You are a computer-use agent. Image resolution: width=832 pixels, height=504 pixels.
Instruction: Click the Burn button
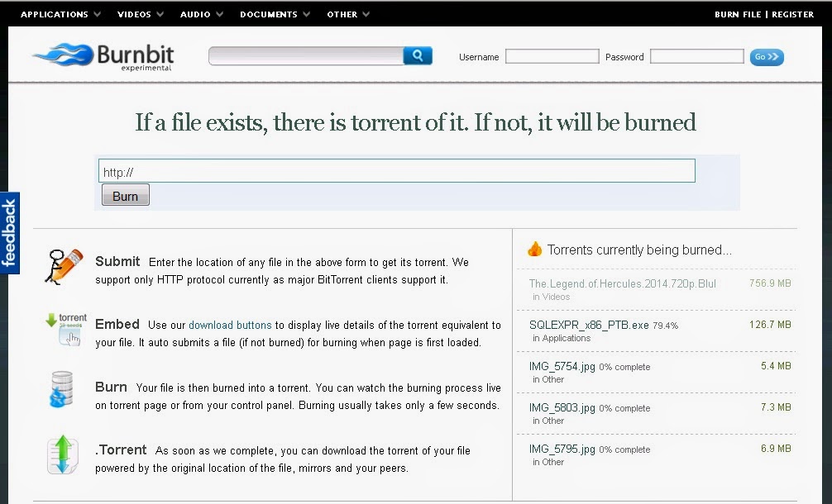click(x=125, y=195)
